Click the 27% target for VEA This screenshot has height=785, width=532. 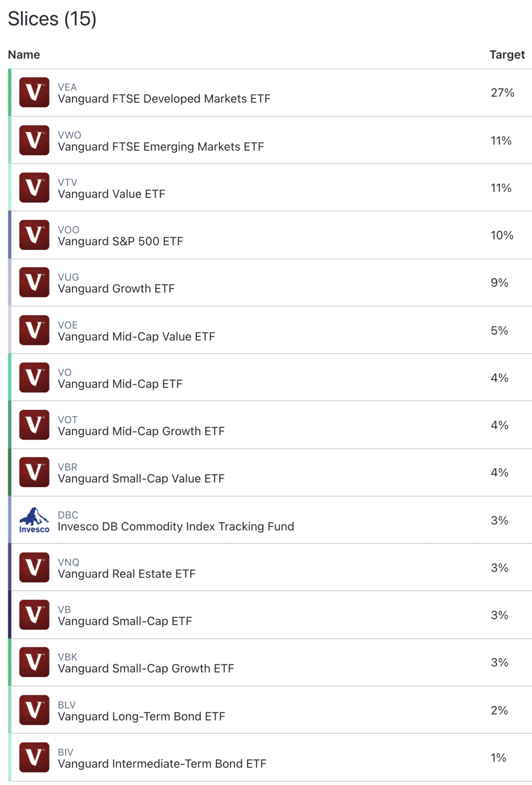pos(501,93)
